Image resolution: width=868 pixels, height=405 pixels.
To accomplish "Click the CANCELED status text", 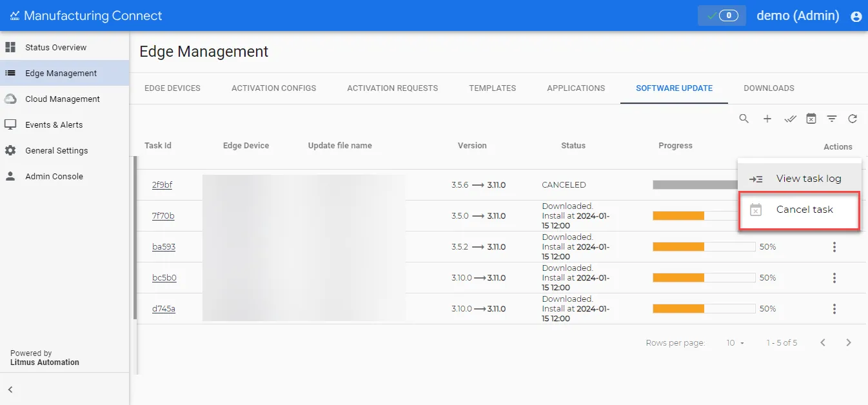I will pyautogui.click(x=564, y=185).
